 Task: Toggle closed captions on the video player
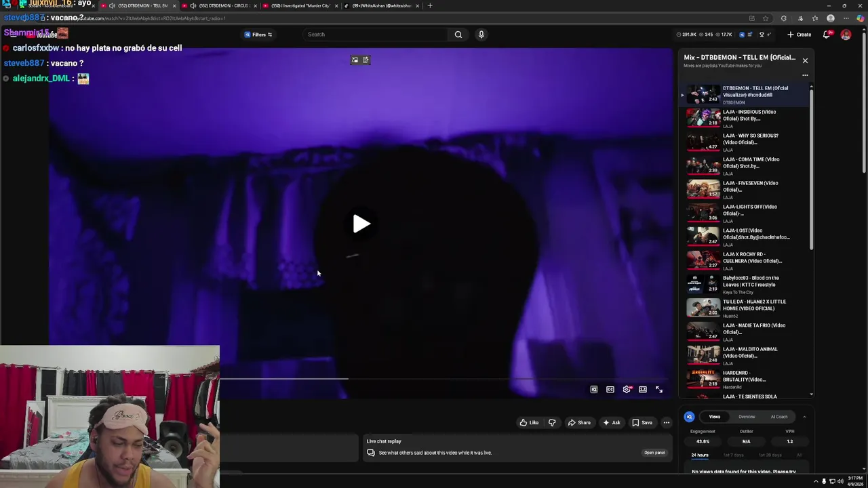tap(610, 390)
